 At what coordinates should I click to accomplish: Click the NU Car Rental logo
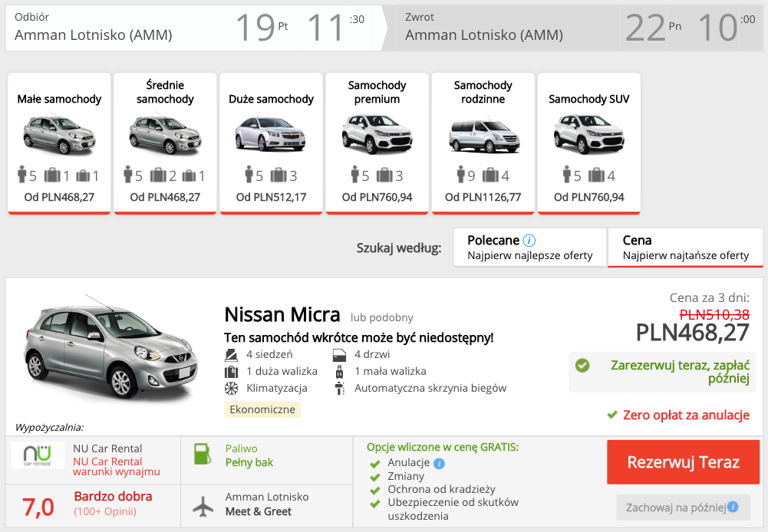click(x=38, y=455)
